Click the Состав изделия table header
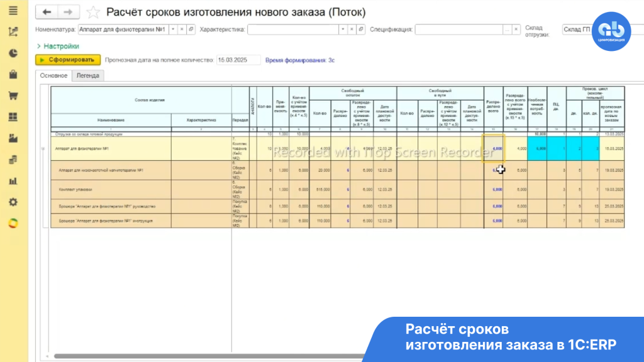This screenshot has width=644, height=362. [x=150, y=100]
